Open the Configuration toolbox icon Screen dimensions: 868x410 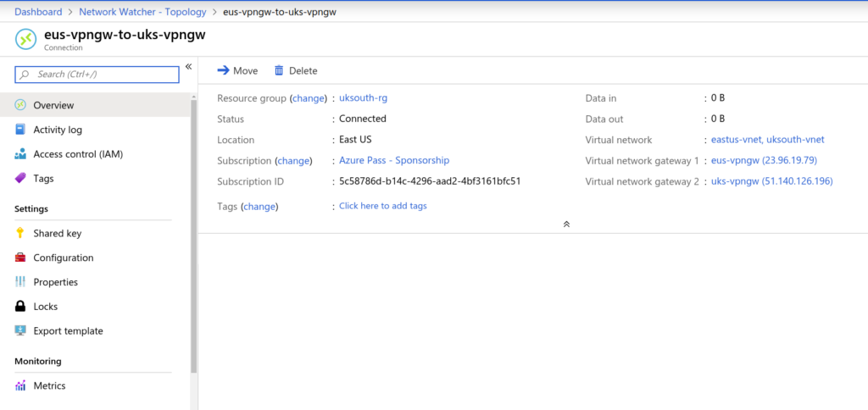click(x=20, y=258)
